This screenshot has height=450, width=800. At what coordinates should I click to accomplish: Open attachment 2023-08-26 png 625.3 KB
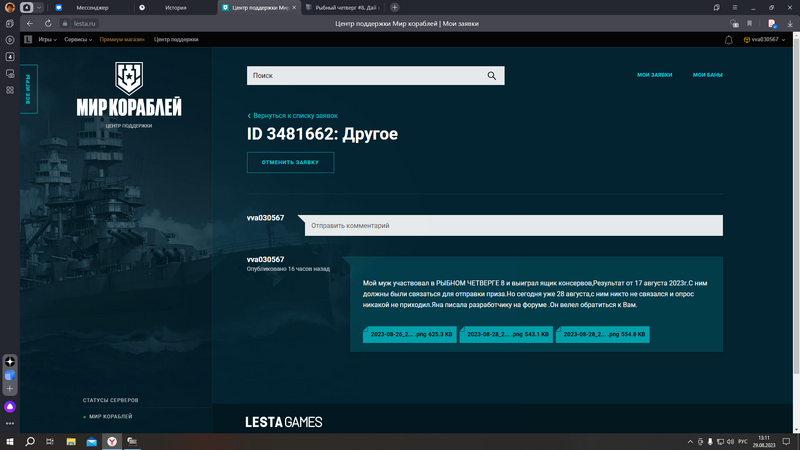tap(410, 334)
